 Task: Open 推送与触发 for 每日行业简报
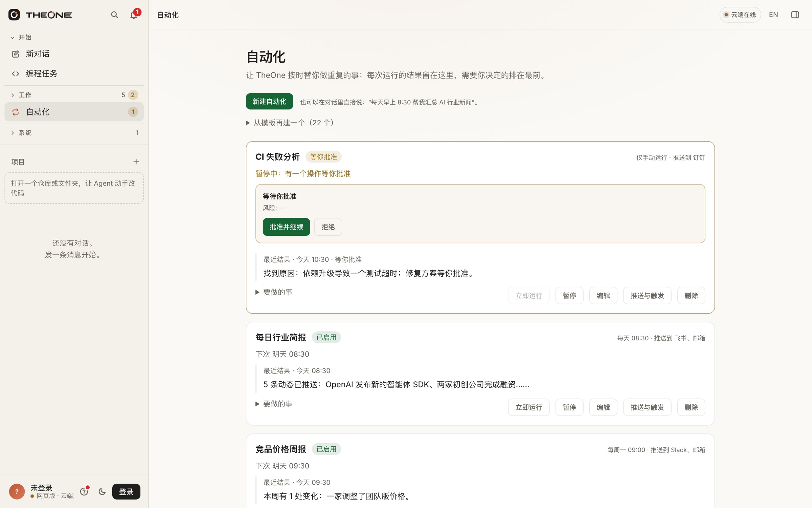pos(647,407)
